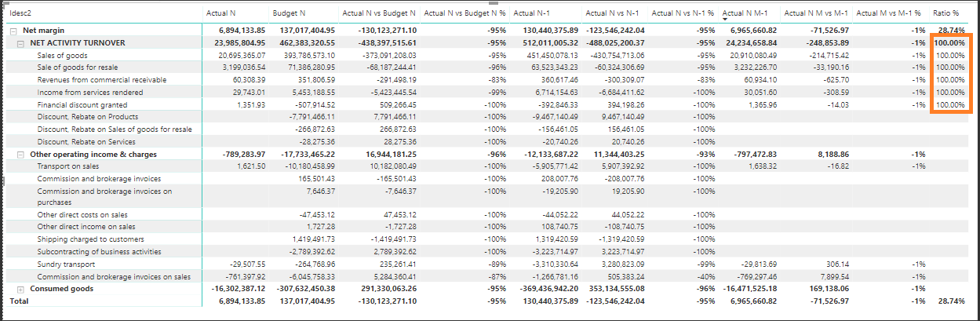Click the ldesc2 column header
The image size is (980, 321).
click(x=20, y=13)
